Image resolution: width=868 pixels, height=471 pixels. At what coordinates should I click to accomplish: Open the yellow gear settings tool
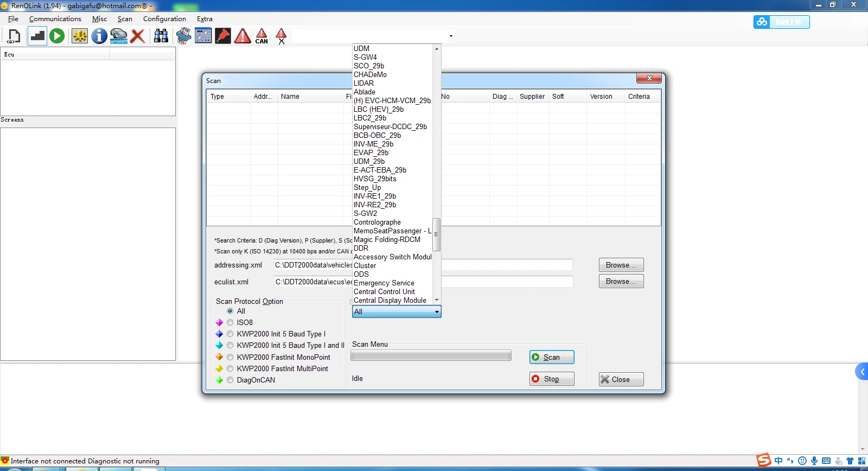[x=80, y=36]
